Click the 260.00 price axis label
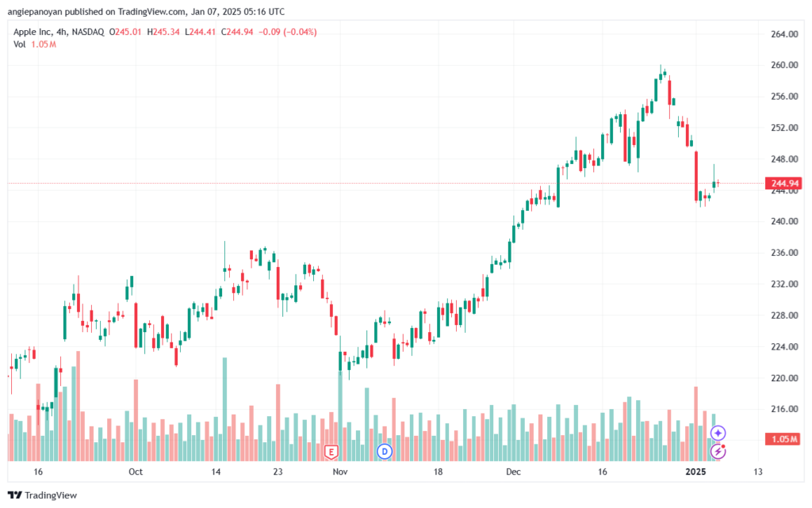This screenshot has height=508, width=812. [784, 65]
